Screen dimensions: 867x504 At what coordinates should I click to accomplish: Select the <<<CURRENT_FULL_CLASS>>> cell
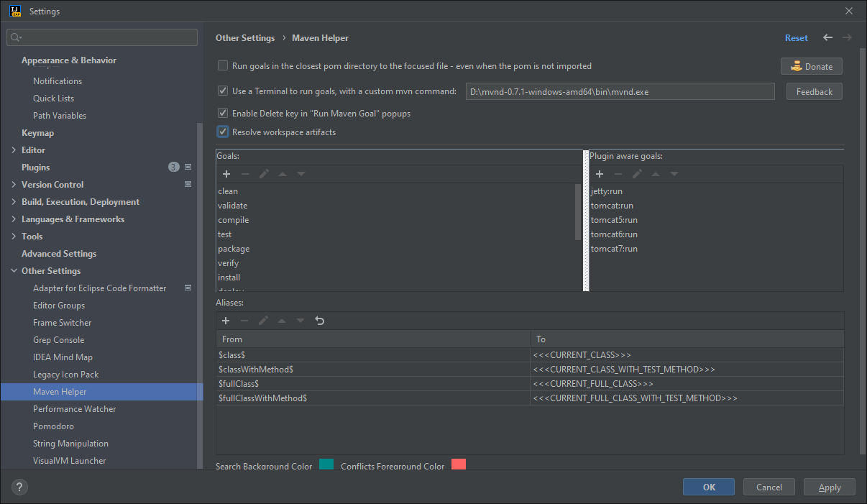[687, 384]
